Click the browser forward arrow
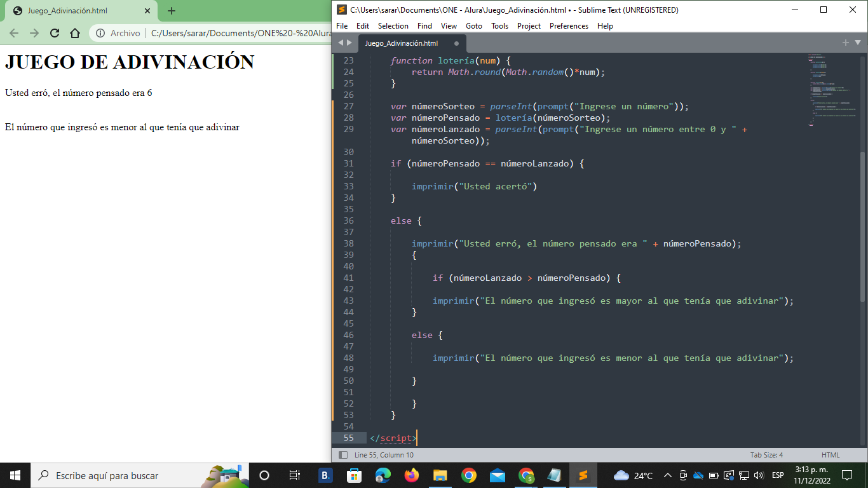 (34, 33)
